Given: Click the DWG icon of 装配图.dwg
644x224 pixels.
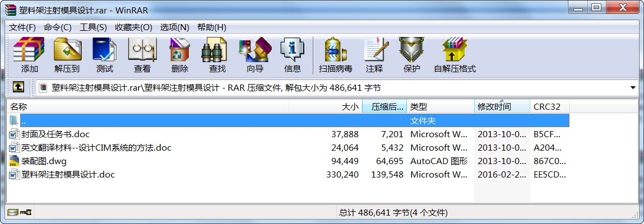Looking at the screenshot, I should pos(15,161).
